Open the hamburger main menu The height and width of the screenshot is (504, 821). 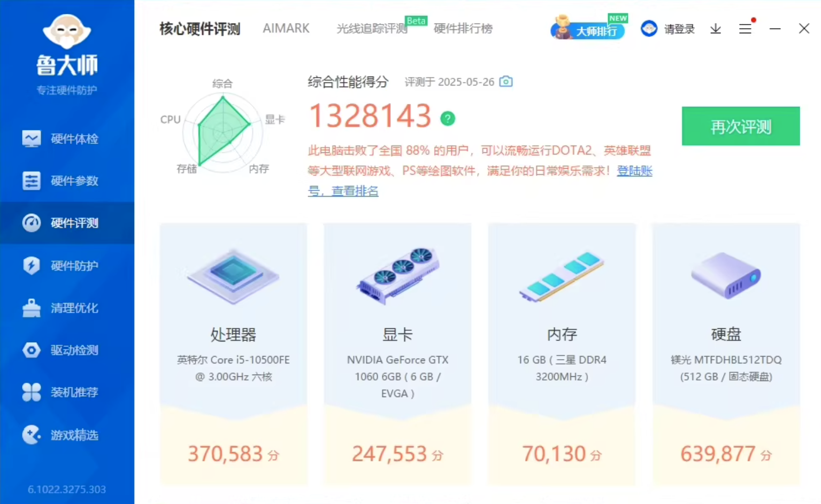(x=745, y=29)
